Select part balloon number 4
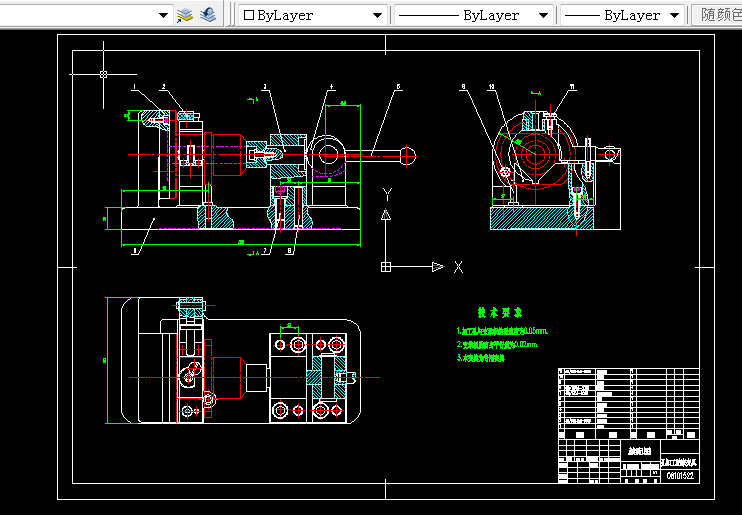Screen dimensions: 742x515 coord(331,87)
